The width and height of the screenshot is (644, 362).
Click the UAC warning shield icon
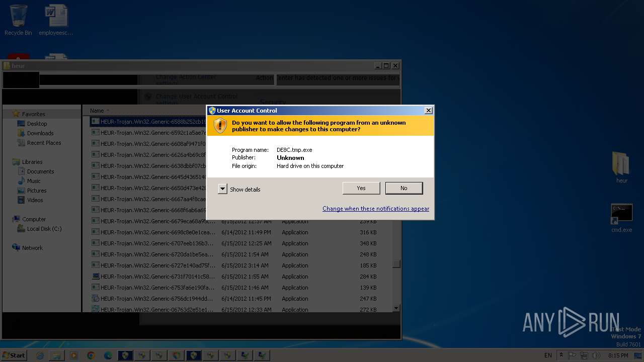point(220,126)
